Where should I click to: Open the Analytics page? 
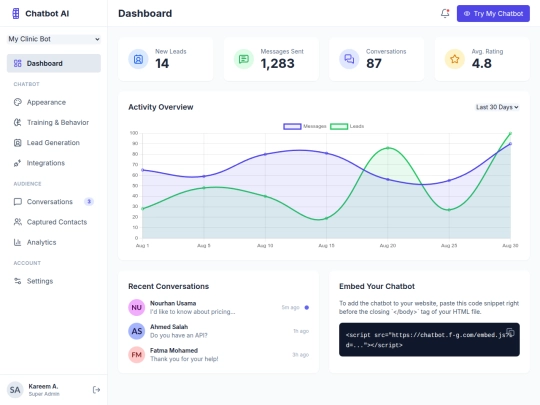click(x=54, y=242)
